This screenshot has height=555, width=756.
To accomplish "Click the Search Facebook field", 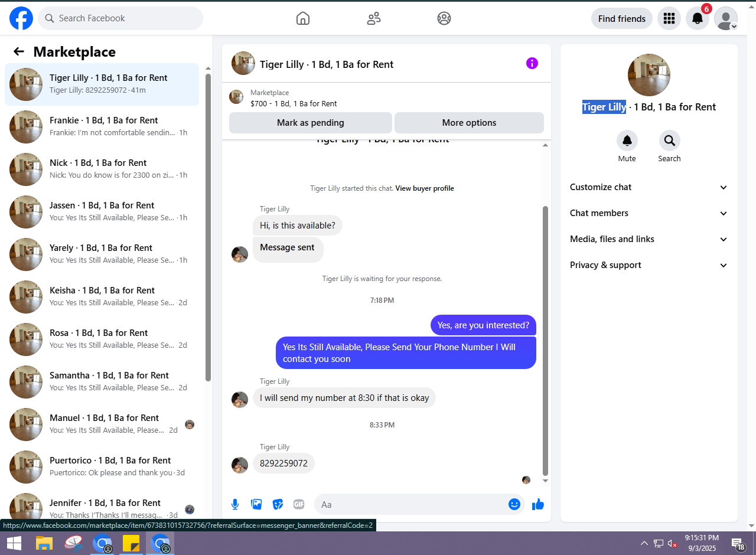I will click(x=120, y=18).
